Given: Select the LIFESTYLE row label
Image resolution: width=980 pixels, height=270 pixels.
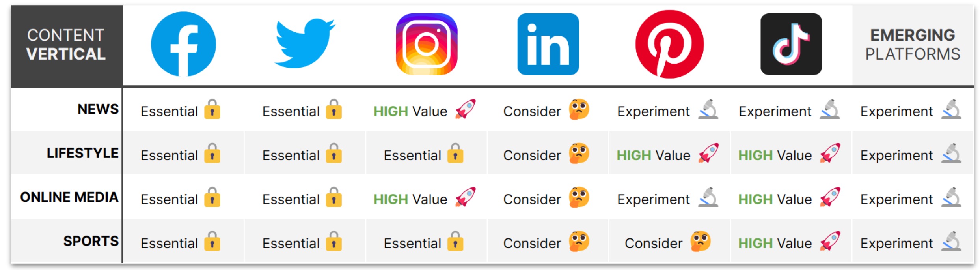Looking at the screenshot, I should pos(82,153).
